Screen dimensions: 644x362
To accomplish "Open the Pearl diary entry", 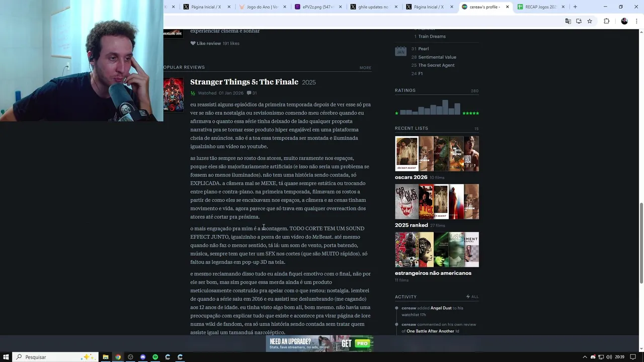I will coord(423,49).
